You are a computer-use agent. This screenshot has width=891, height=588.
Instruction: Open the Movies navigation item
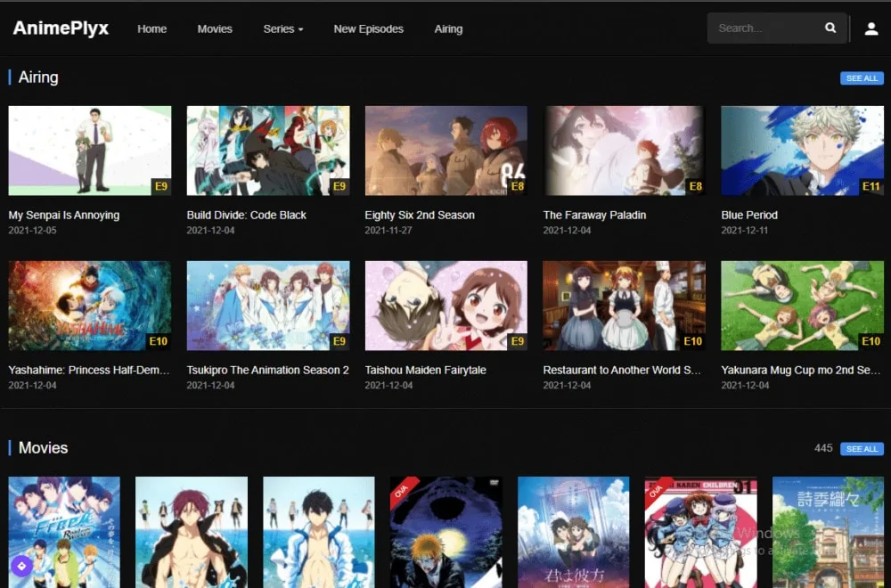[215, 29]
